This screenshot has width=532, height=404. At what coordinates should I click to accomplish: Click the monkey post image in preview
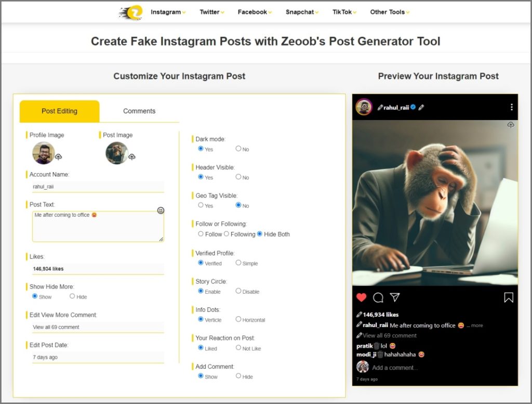pyautogui.click(x=435, y=203)
